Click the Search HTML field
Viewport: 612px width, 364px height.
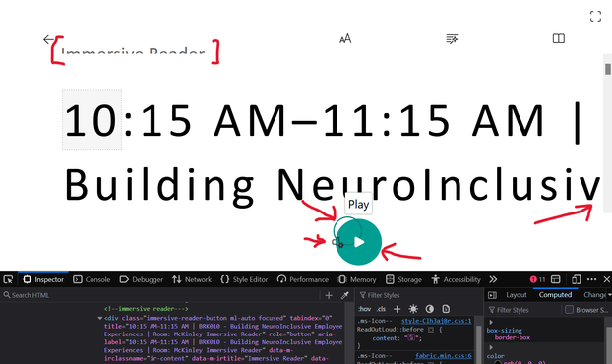(160, 295)
